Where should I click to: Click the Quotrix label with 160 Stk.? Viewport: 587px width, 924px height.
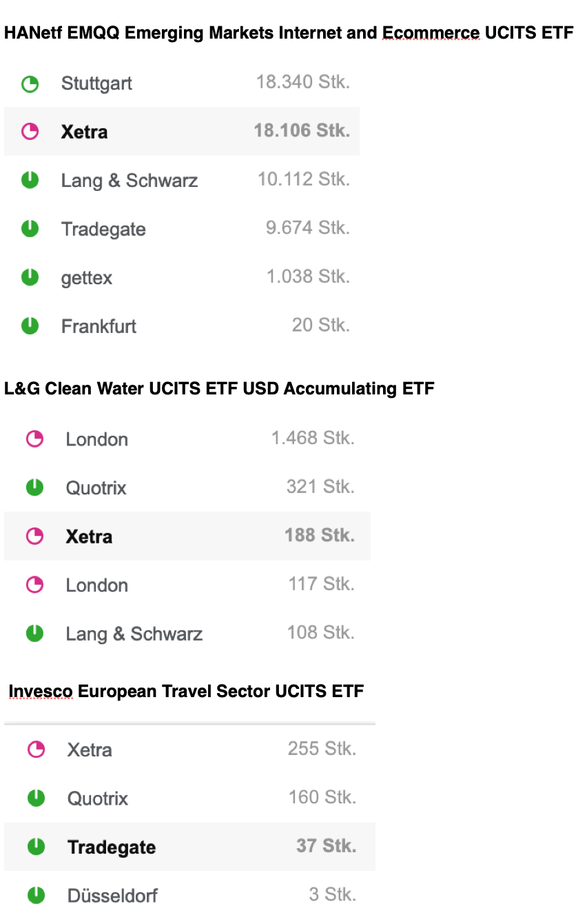pos(98,799)
